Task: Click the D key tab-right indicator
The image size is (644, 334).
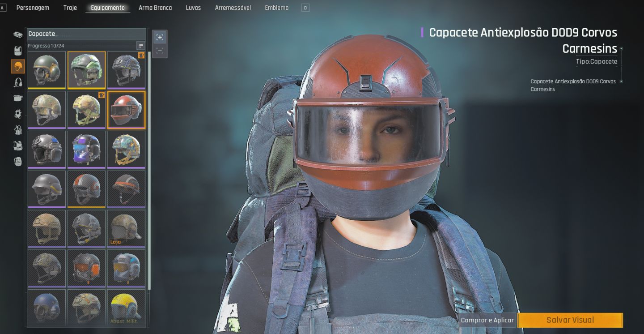Action: pyautogui.click(x=305, y=8)
